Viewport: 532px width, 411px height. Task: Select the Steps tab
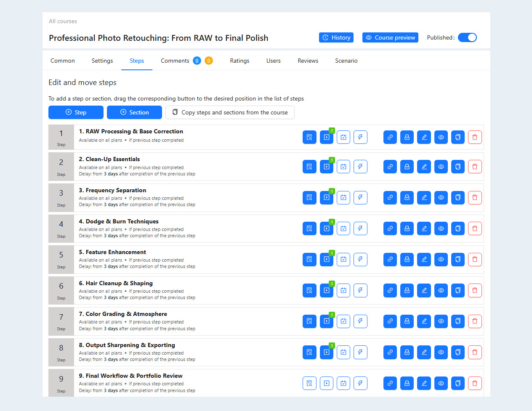[137, 61]
